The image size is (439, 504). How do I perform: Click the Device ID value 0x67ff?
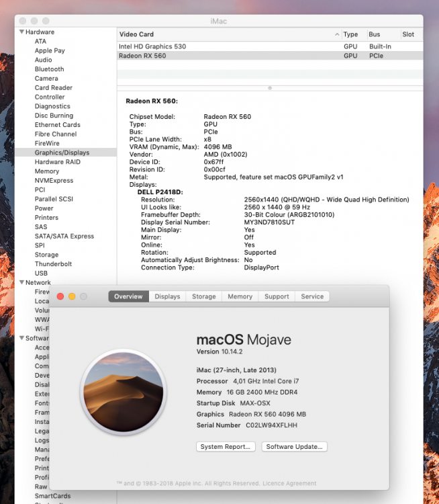click(213, 162)
